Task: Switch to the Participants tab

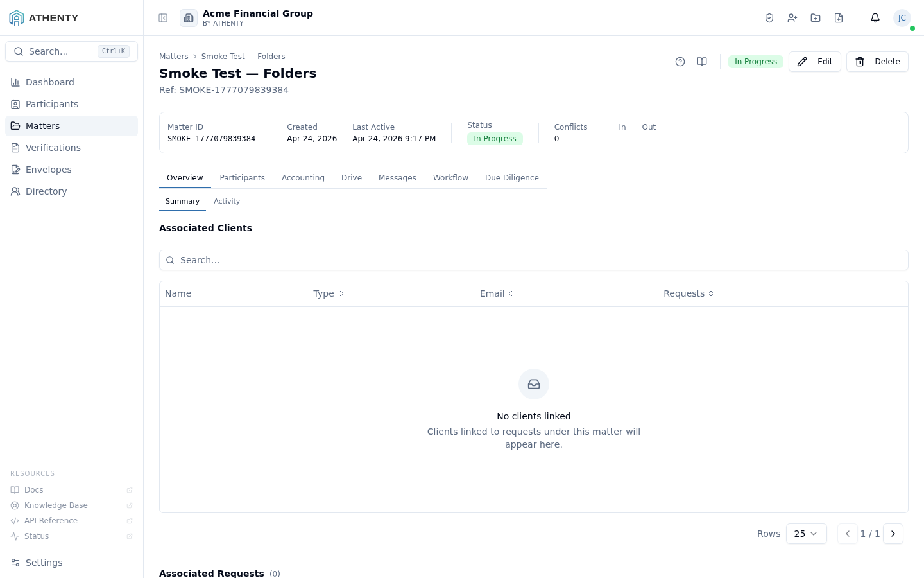Action: [x=242, y=178]
